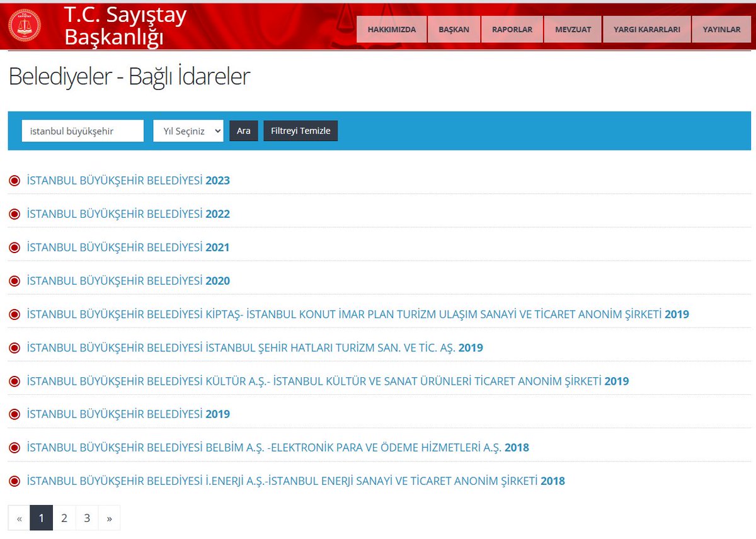This screenshot has width=756, height=539.
Task: Go to page 2 of results
Action: (64, 518)
